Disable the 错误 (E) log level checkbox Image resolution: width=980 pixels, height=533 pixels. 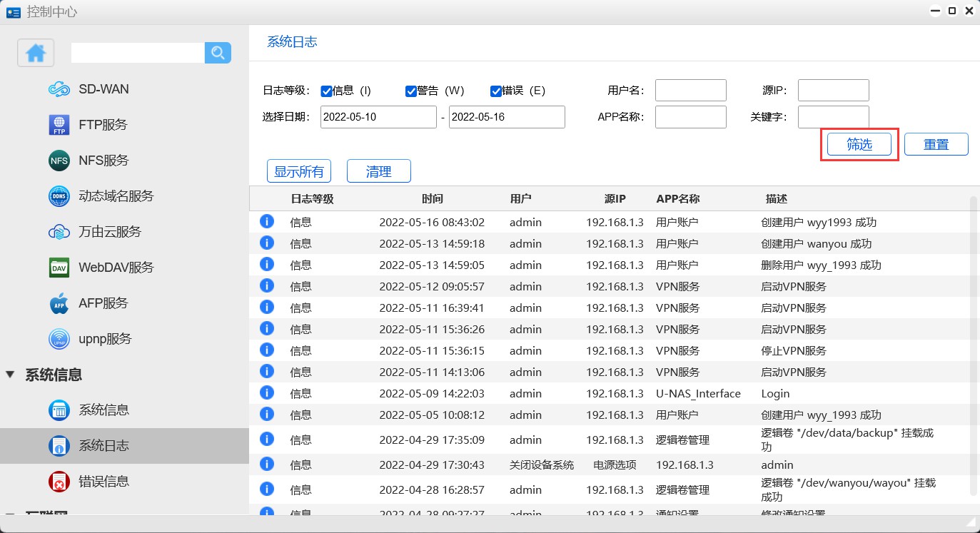pyautogui.click(x=495, y=91)
